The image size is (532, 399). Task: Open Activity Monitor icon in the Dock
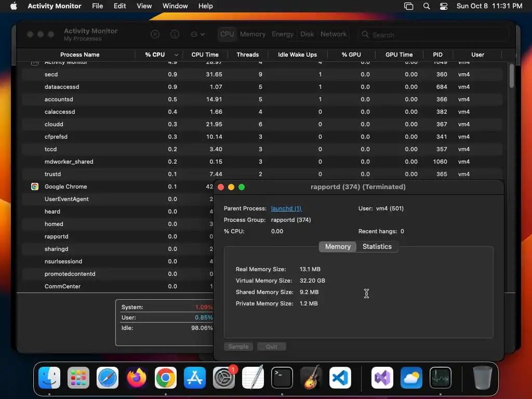[x=441, y=378]
